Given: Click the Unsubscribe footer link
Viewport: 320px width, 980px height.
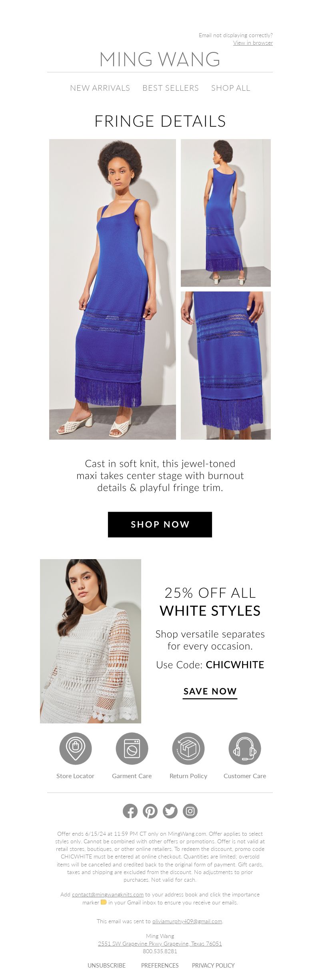Looking at the screenshot, I should tap(106, 965).
